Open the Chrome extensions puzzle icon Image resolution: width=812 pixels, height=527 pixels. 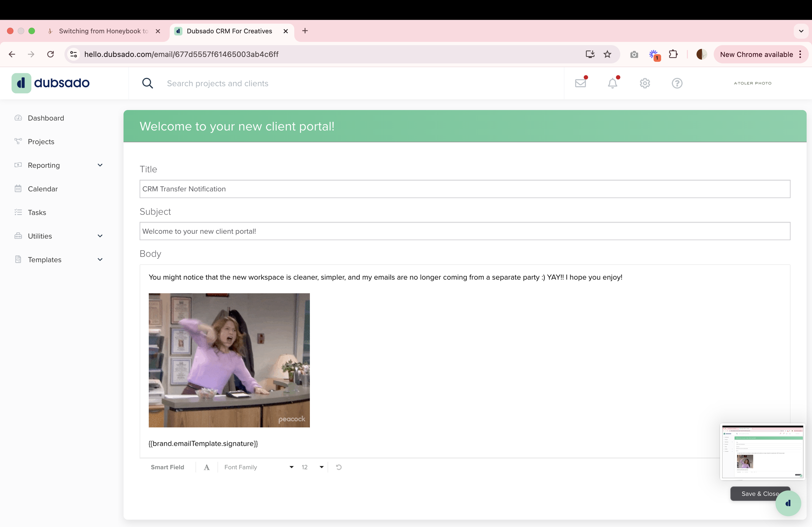pyautogui.click(x=673, y=54)
